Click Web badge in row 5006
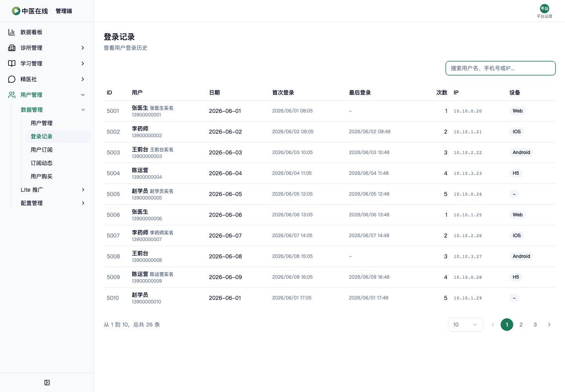The height and width of the screenshot is (392, 565). (x=518, y=215)
